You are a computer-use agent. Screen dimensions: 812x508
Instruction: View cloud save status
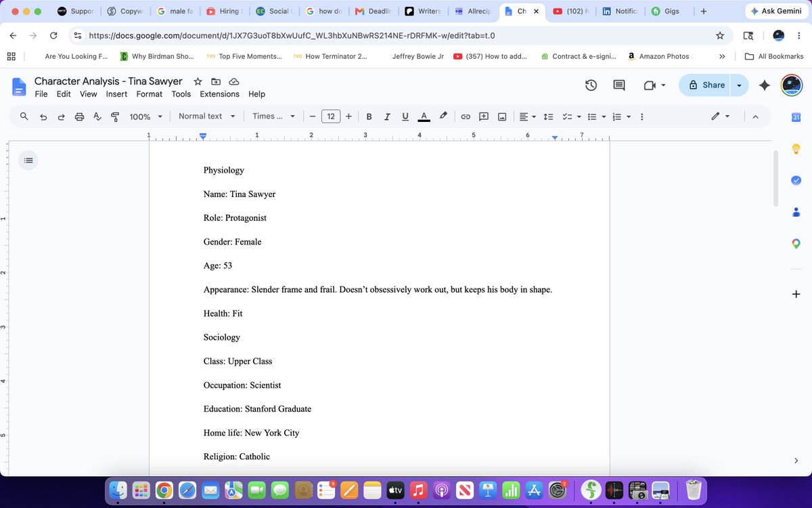pos(234,81)
